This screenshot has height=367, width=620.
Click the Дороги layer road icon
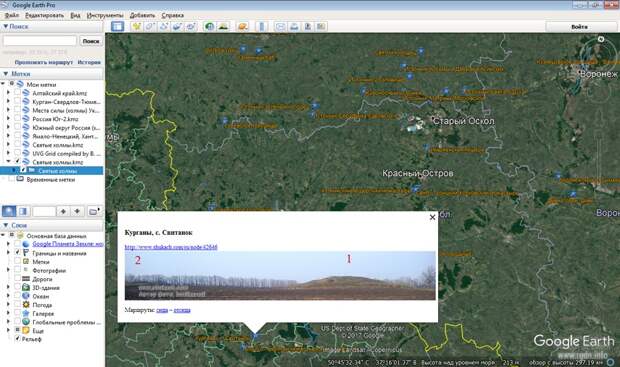[x=26, y=279]
